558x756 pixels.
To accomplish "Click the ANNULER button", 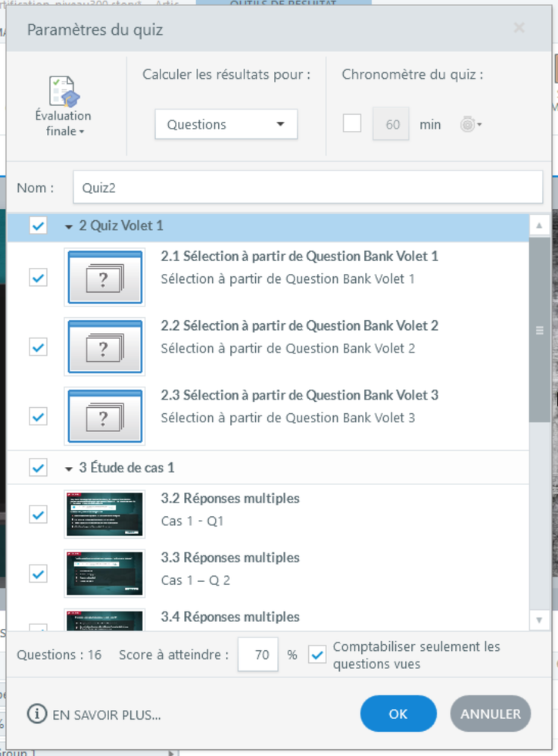I will pyautogui.click(x=491, y=714).
